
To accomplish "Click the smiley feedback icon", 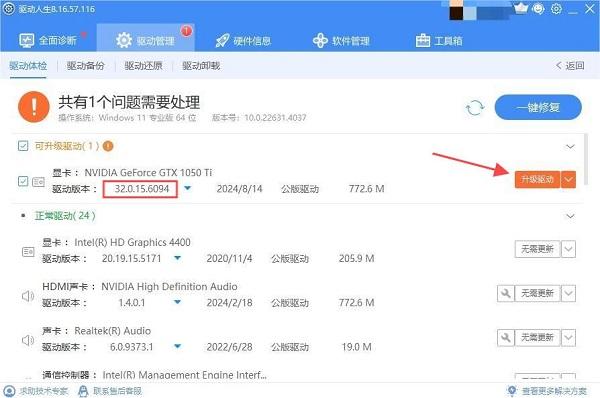I will tap(538, 8).
